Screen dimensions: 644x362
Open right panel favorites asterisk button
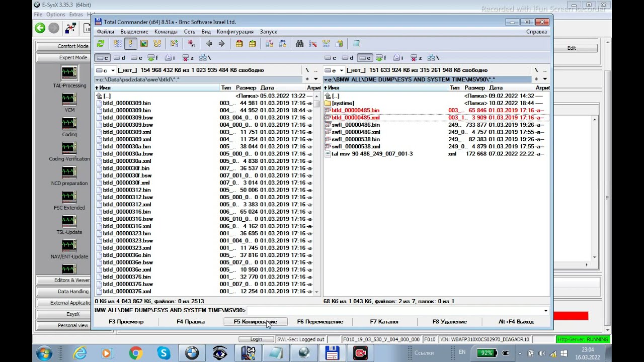(x=536, y=79)
